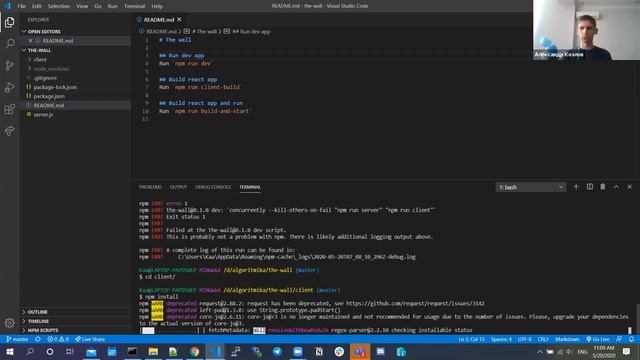Viewport: 640px width, 360px height.
Task: Open File Explorer from the taskbar
Action: coord(153,351)
